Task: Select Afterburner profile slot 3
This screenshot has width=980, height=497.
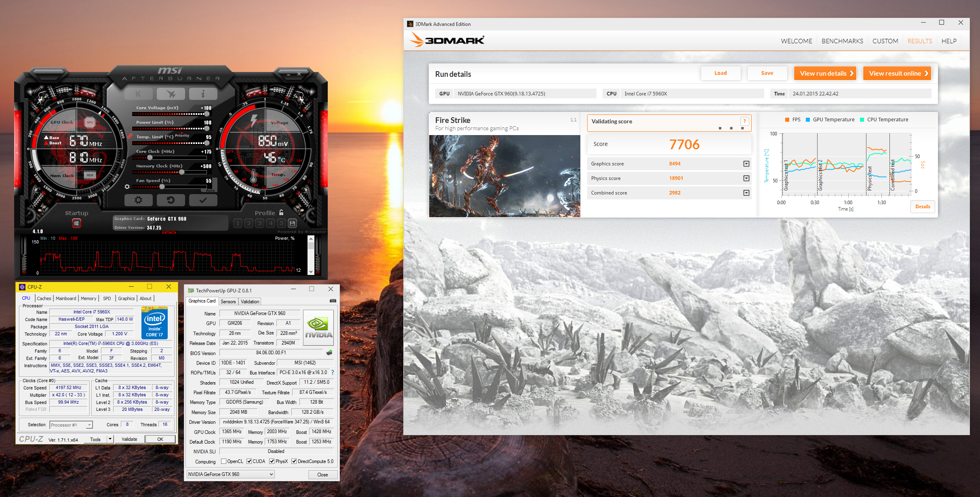Action: tap(260, 223)
